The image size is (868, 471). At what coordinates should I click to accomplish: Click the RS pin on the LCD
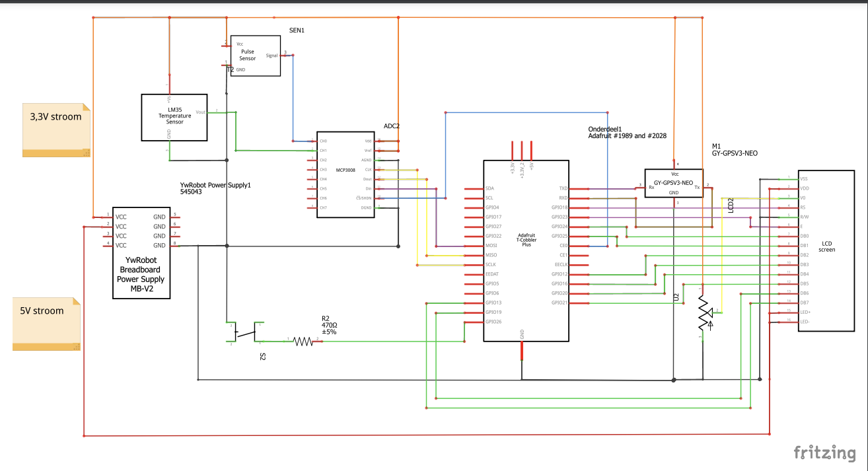(789, 207)
